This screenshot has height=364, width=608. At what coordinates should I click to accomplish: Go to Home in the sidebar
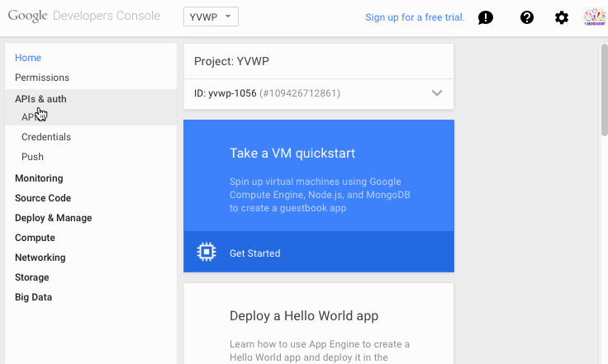click(x=28, y=58)
